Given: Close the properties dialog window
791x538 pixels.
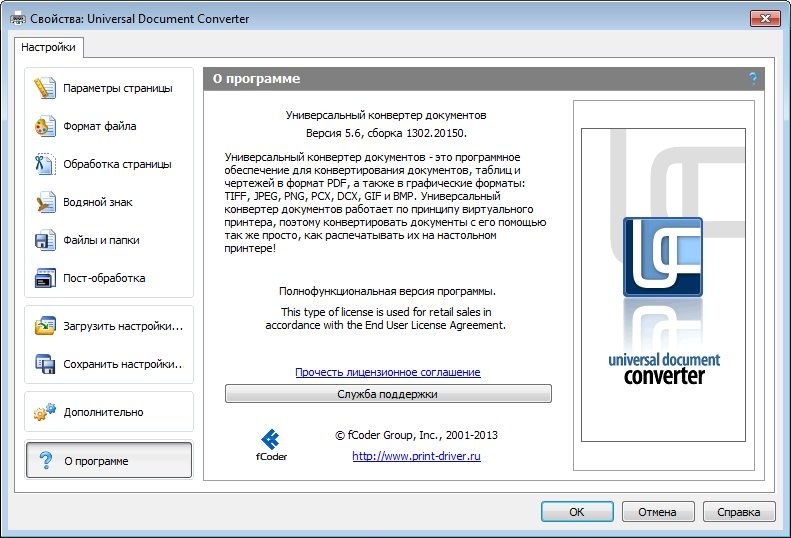Looking at the screenshot, I should (x=765, y=19).
